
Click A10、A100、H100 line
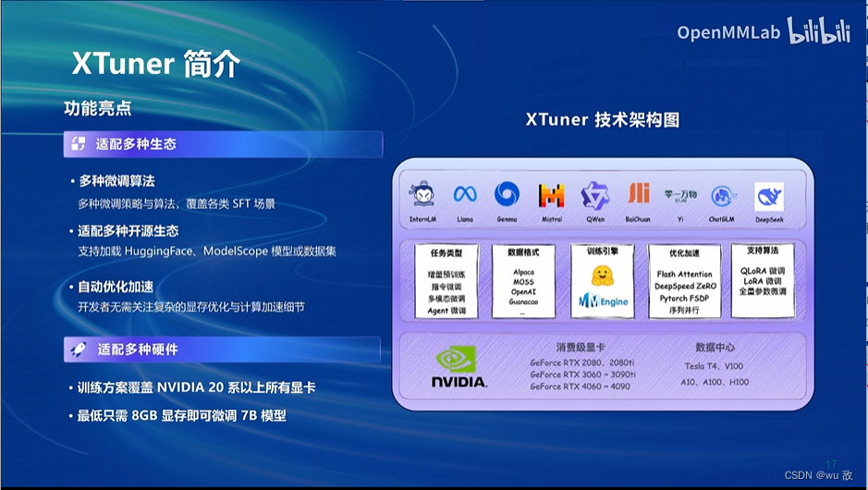click(x=715, y=382)
